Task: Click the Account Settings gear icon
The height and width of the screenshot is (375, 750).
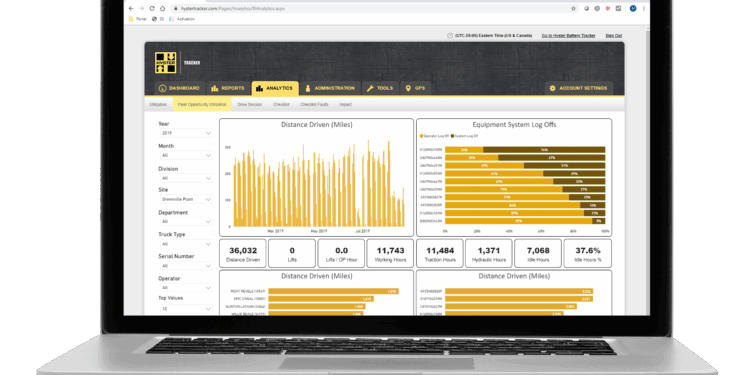Action: pos(552,88)
